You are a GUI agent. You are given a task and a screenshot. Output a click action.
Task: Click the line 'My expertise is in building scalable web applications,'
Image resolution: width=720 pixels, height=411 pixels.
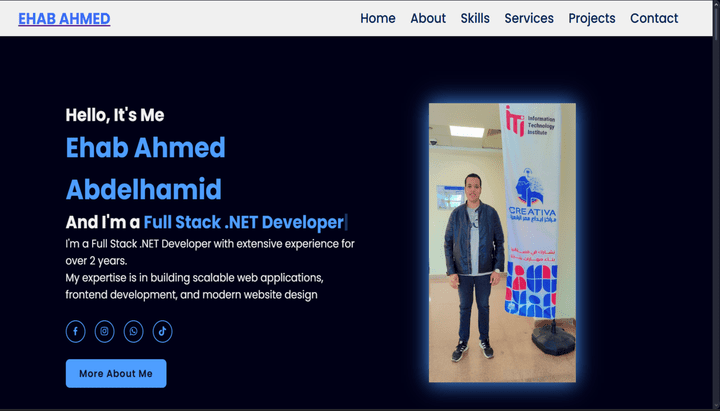pyautogui.click(x=194, y=278)
